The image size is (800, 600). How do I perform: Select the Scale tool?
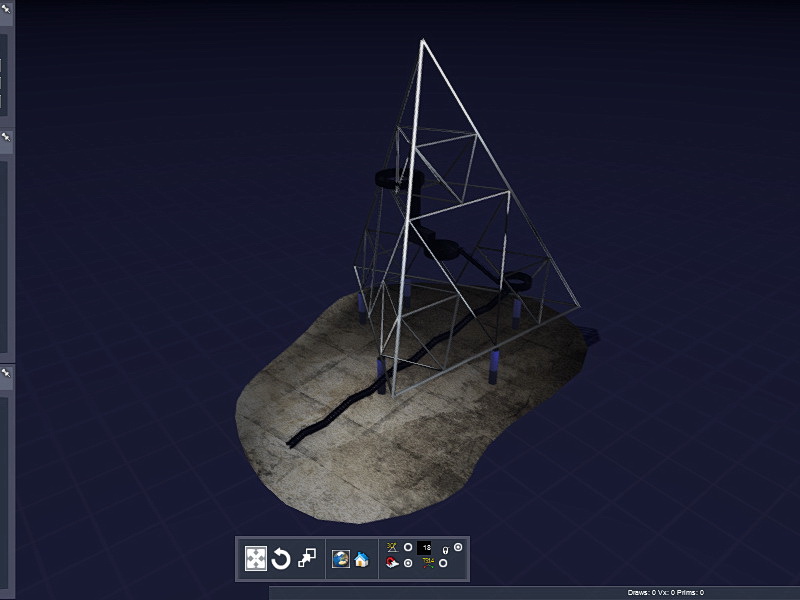point(307,558)
